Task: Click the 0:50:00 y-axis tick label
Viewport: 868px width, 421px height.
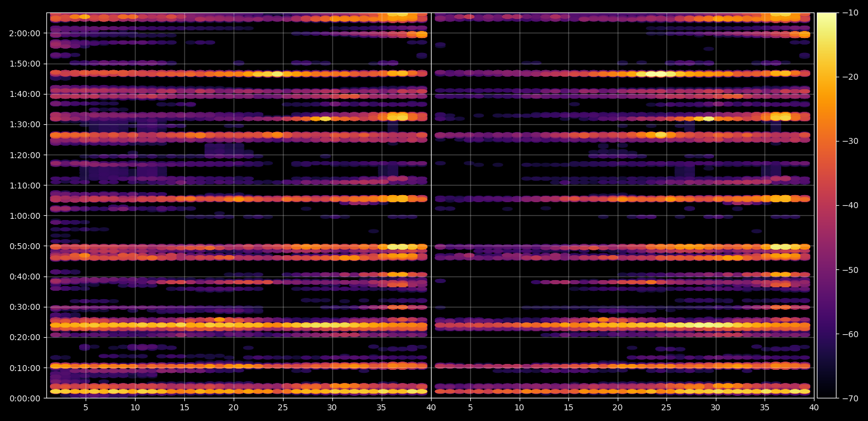Action: tap(24, 246)
